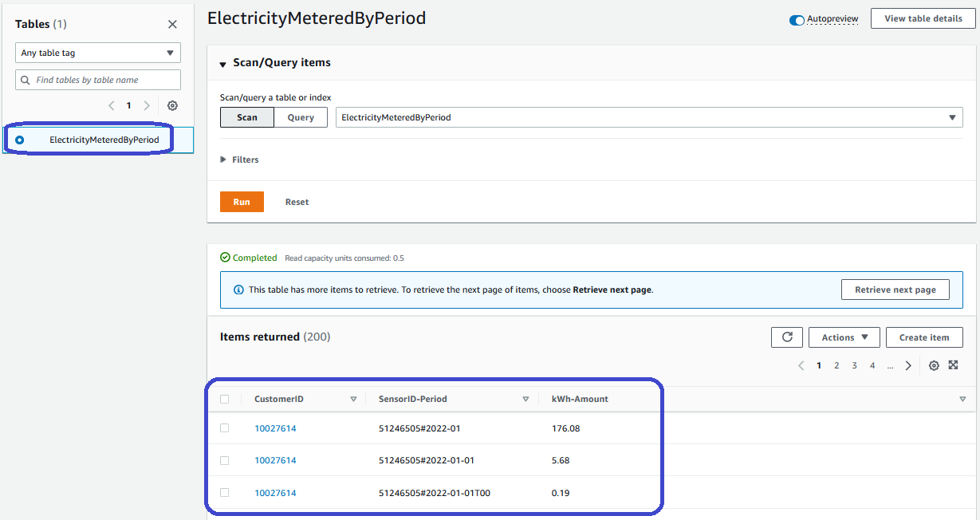Go to next page of tables list
The image size is (980, 520).
point(147,105)
